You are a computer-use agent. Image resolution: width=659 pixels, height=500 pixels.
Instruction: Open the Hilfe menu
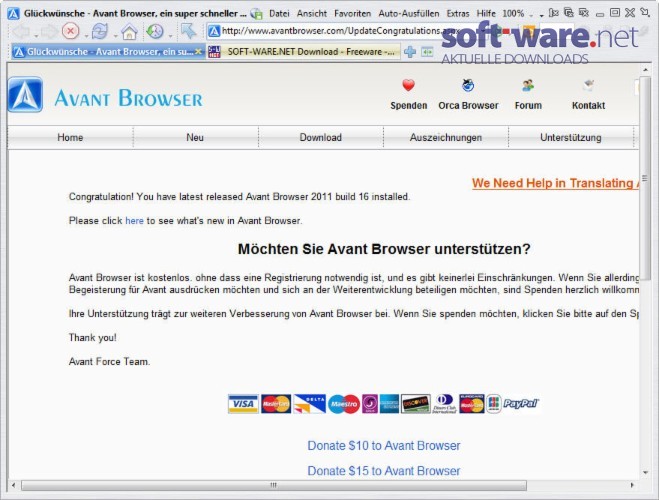[486, 13]
